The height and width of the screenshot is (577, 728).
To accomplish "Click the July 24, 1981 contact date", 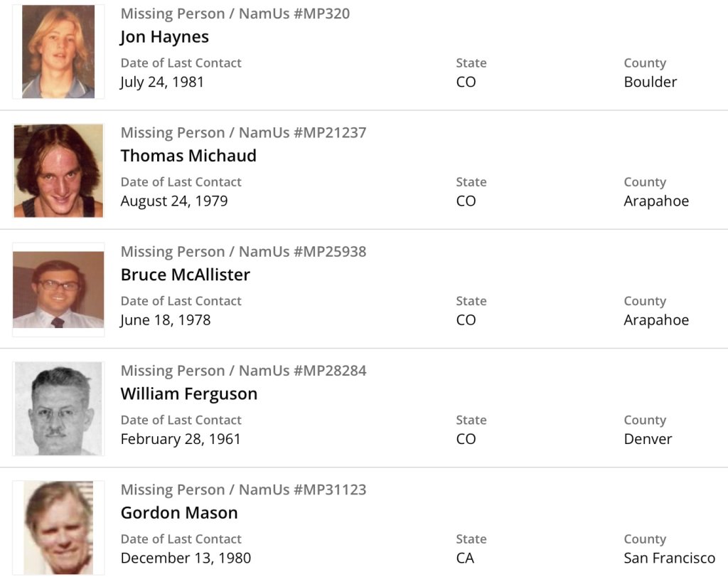I will (x=162, y=82).
